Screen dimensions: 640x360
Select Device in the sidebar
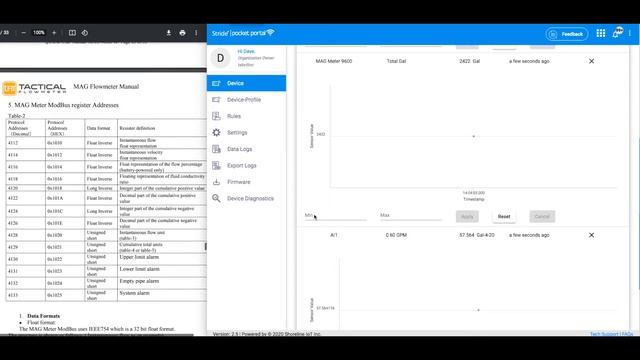click(247, 83)
